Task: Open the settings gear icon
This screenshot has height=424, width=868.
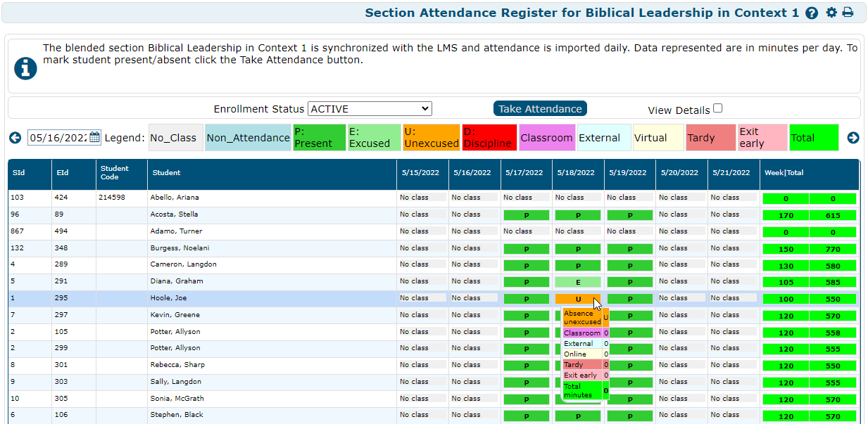Action: pos(831,13)
